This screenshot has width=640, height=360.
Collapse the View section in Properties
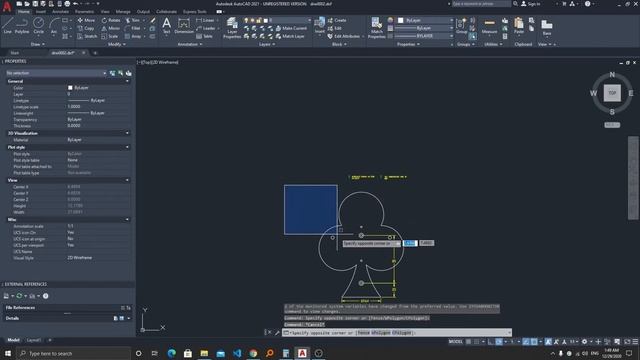click(127, 180)
